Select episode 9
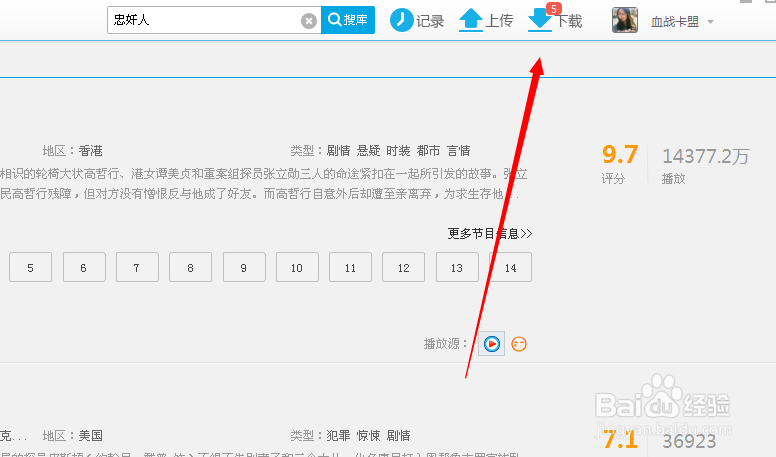This screenshot has width=776, height=457. [244, 267]
